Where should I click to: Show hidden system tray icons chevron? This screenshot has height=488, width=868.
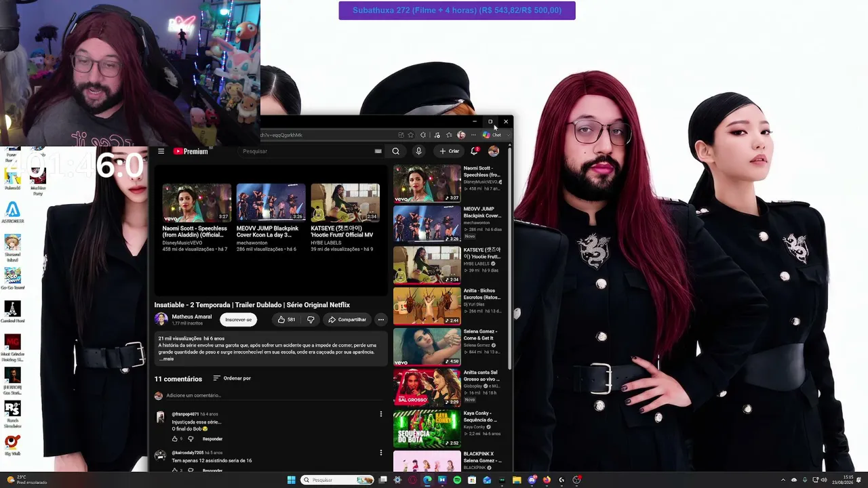(x=783, y=480)
